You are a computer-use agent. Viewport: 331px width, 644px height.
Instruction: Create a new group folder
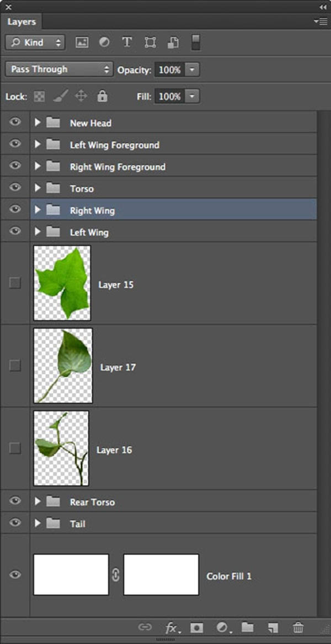(x=247, y=627)
